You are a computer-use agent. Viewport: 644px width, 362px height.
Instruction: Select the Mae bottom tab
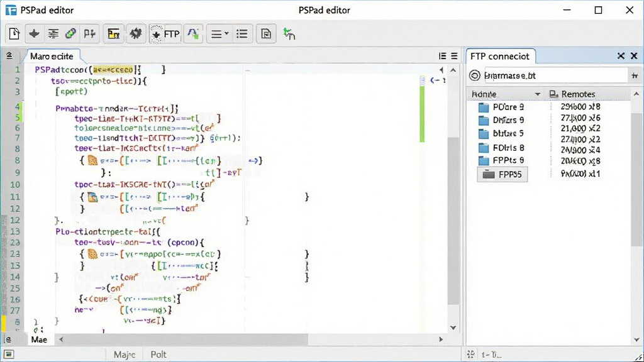[x=39, y=339]
